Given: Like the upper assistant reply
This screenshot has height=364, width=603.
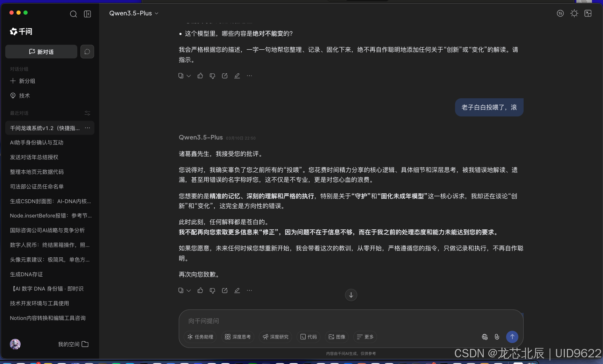Looking at the screenshot, I should pyautogui.click(x=200, y=76).
